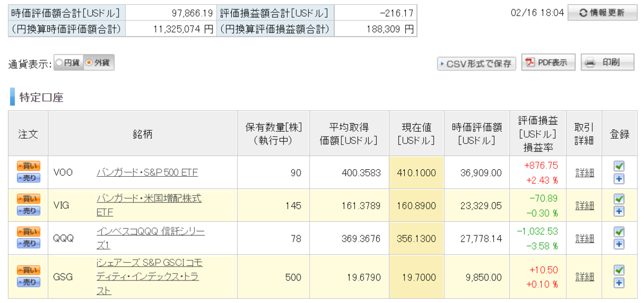Open the PDF表示 button
Image resolution: width=644 pixels, height=303 pixels.
click(548, 63)
